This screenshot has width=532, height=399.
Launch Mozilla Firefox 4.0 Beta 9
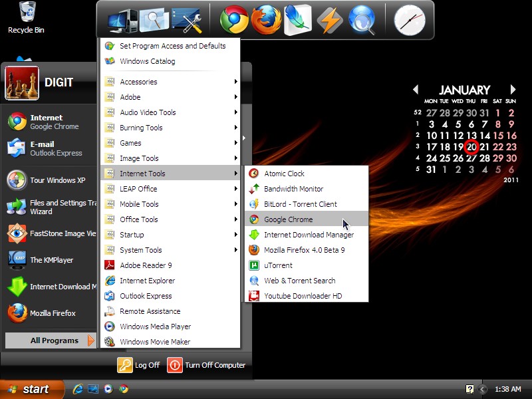click(x=307, y=250)
